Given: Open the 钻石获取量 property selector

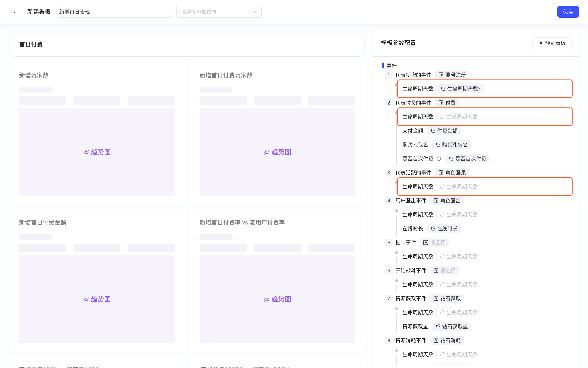Looking at the screenshot, I should pos(451,327).
